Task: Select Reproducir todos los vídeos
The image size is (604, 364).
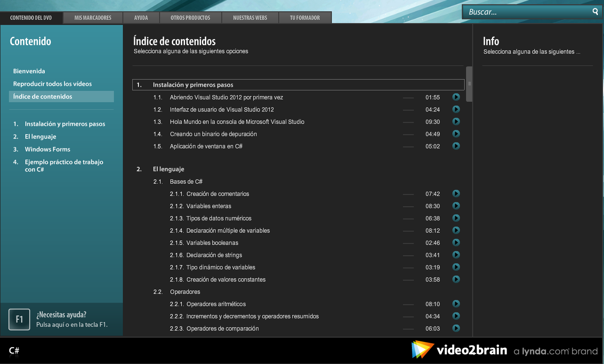Action: (53, 84)
